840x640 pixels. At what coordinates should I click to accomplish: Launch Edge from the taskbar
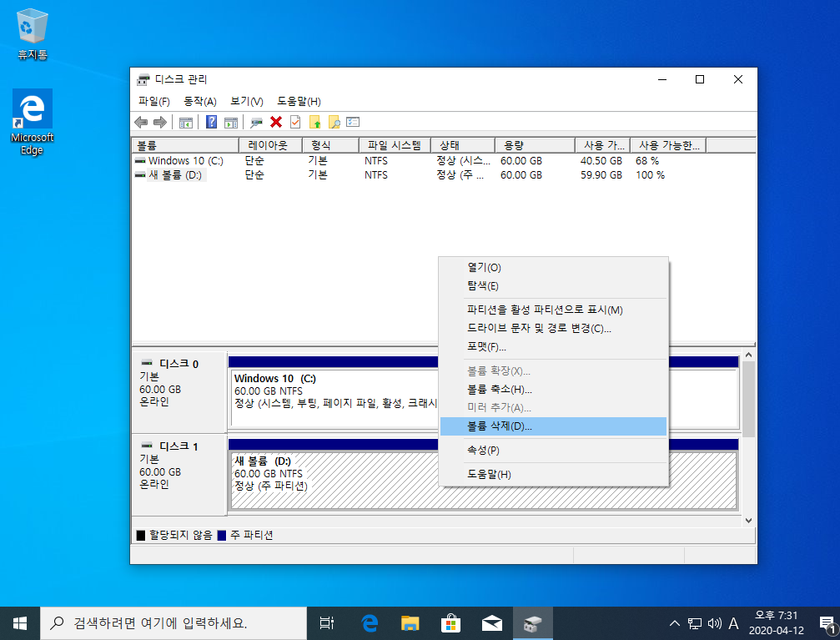[x=369, y=623]
